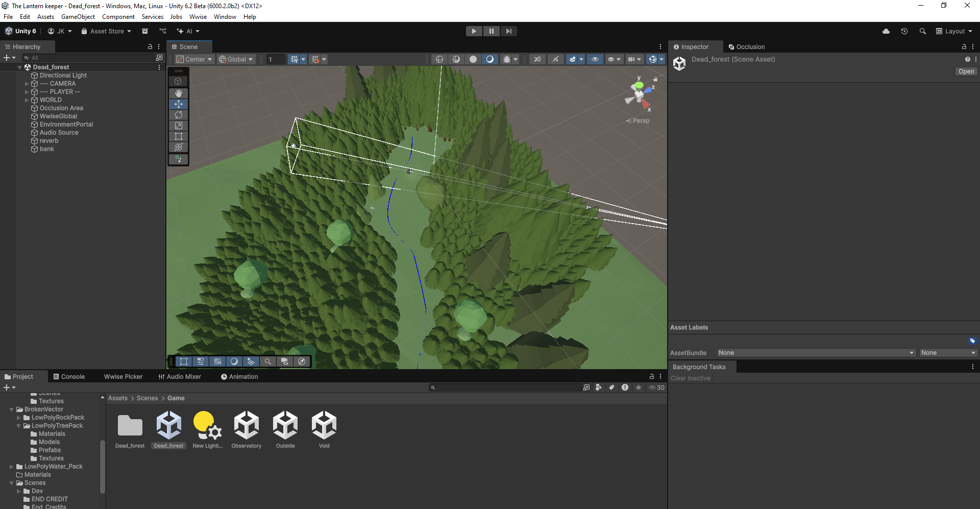The width and height of the screenshot is (980, 509).
Task: Click the Step frame button
Action: (x=508, y=31)
